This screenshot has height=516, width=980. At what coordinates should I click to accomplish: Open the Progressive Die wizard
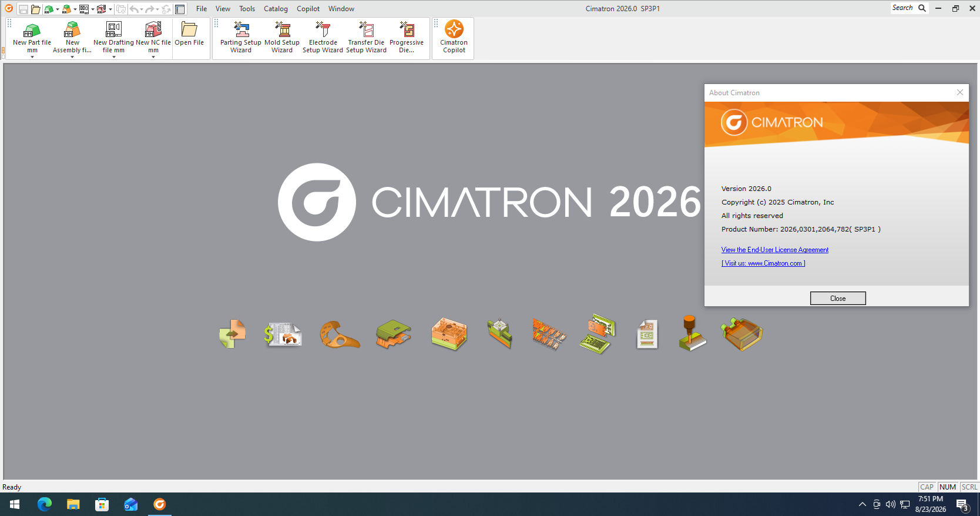coord(407,38)
